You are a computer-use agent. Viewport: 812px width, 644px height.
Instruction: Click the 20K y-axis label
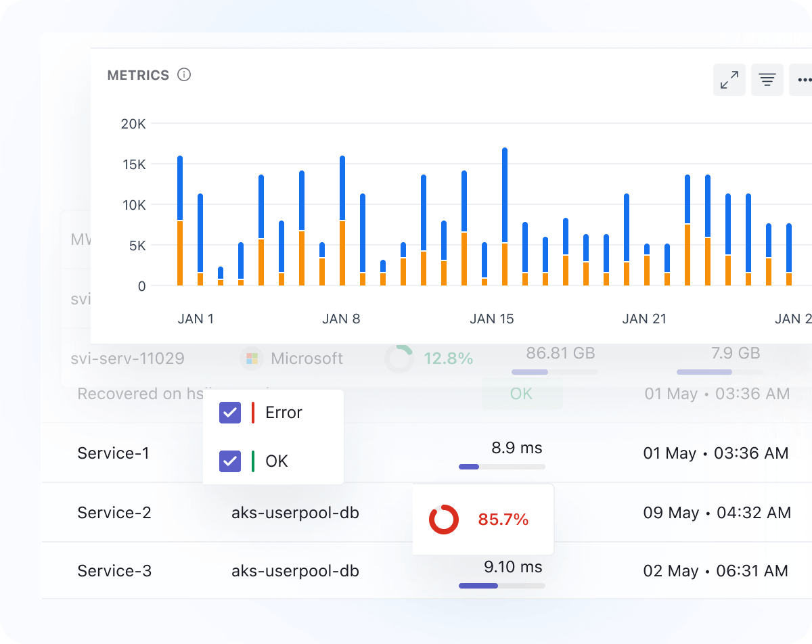[x=133, y=124]
